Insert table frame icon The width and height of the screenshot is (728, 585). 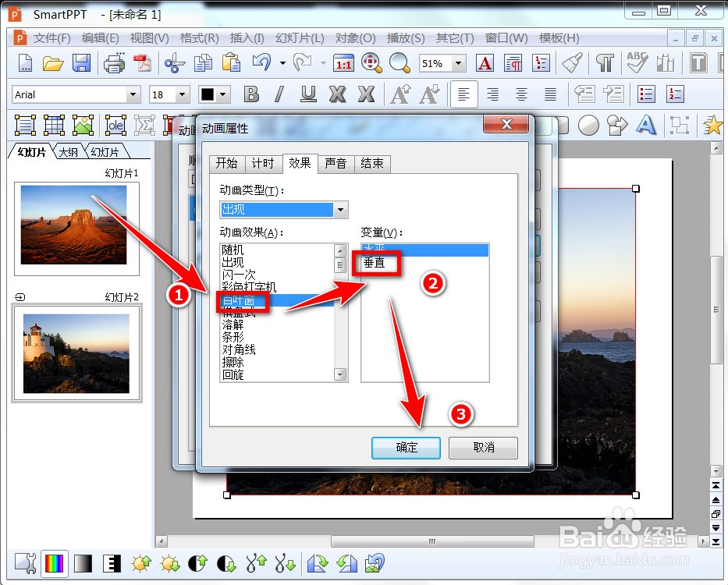click(x=54, y=126)
